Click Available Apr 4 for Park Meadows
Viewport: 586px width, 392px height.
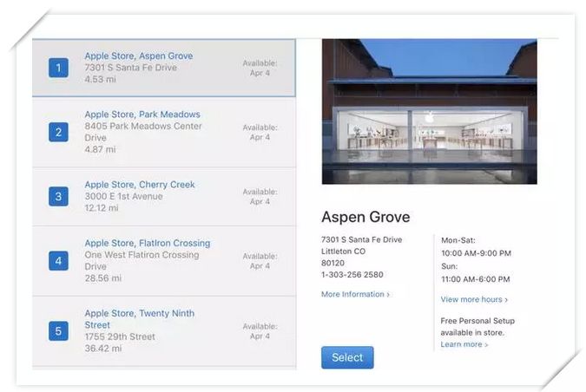click(260, 132)
